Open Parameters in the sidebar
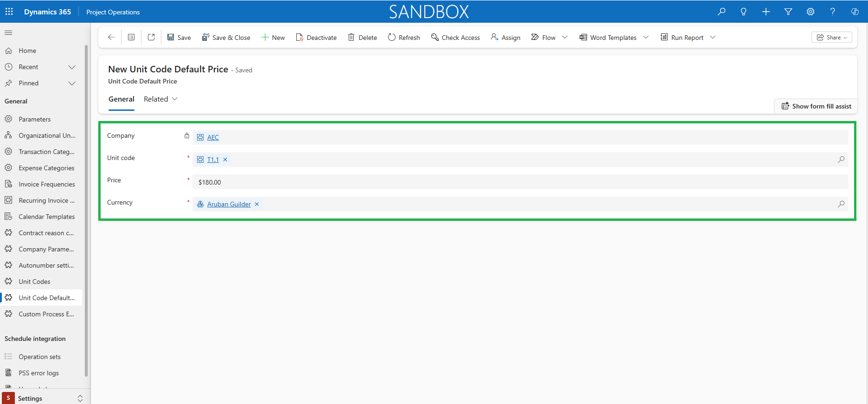The width and height of the screenshot is (868, 404). click(42, 119)
